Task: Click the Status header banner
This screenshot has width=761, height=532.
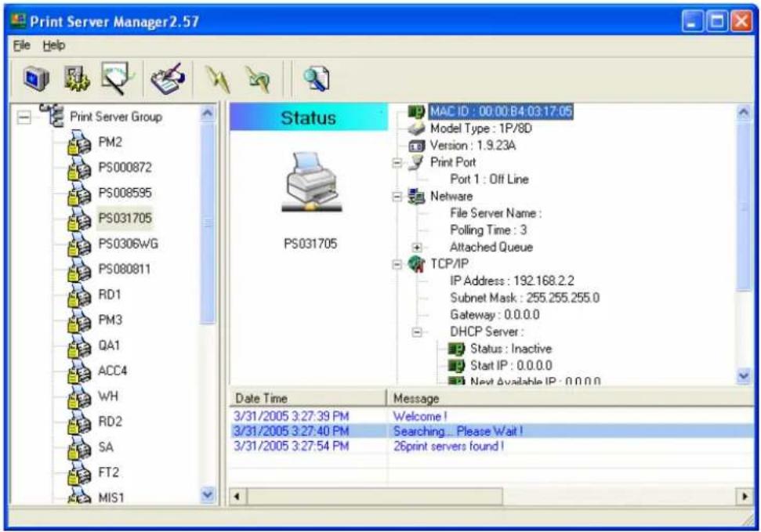Action: tap(309, 117)
